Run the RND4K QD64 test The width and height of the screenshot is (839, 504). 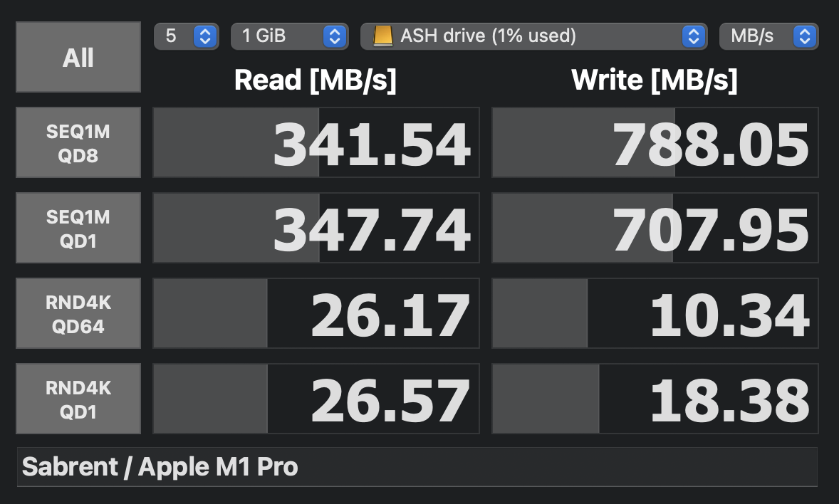point(78,313)
